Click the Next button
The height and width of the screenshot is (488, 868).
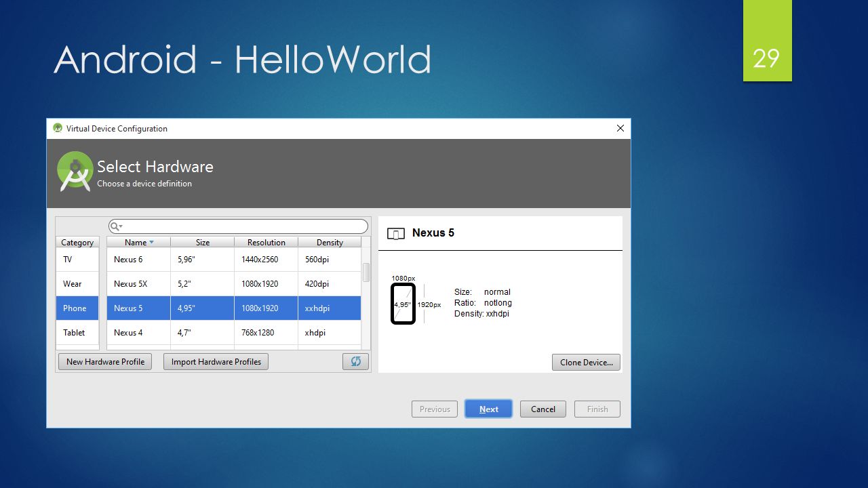pyautogui.click(x=488, y=409)
